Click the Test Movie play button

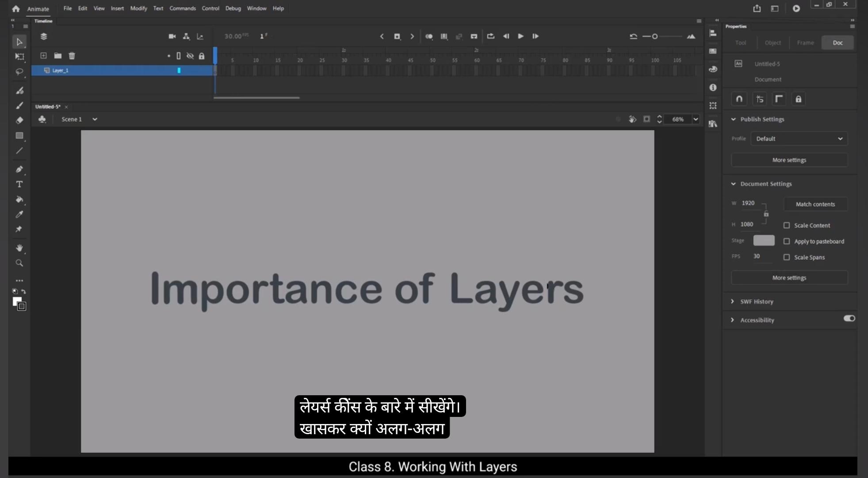pyautogui.click(x=796, y=8)
